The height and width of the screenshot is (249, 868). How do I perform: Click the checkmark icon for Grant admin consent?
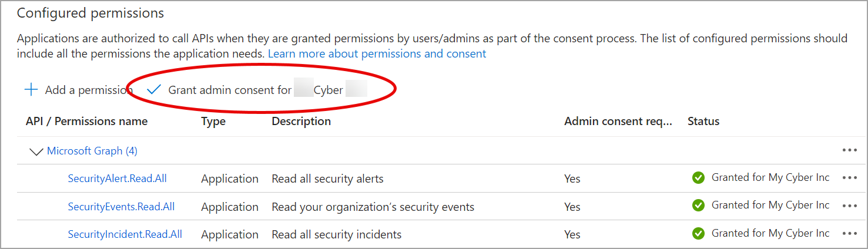pos(154,90)
